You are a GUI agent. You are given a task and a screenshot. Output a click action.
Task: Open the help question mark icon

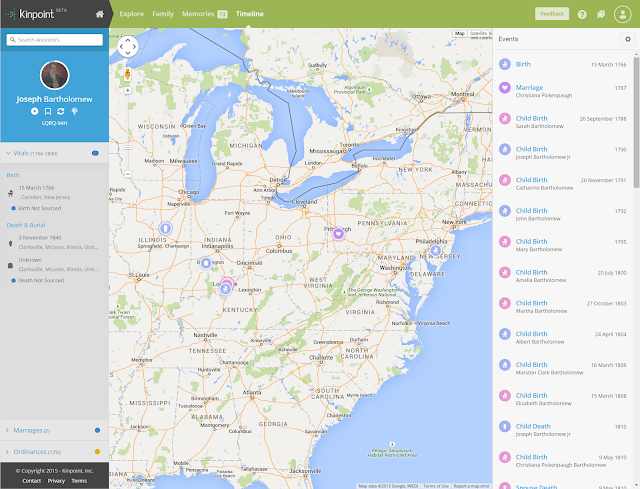[582, 14]
